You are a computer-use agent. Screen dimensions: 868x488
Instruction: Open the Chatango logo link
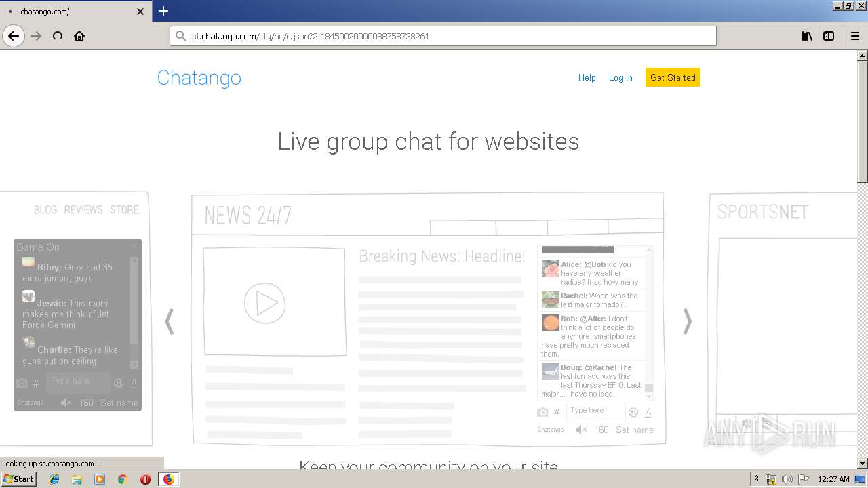pyautogui.click(x=199, y=77)
